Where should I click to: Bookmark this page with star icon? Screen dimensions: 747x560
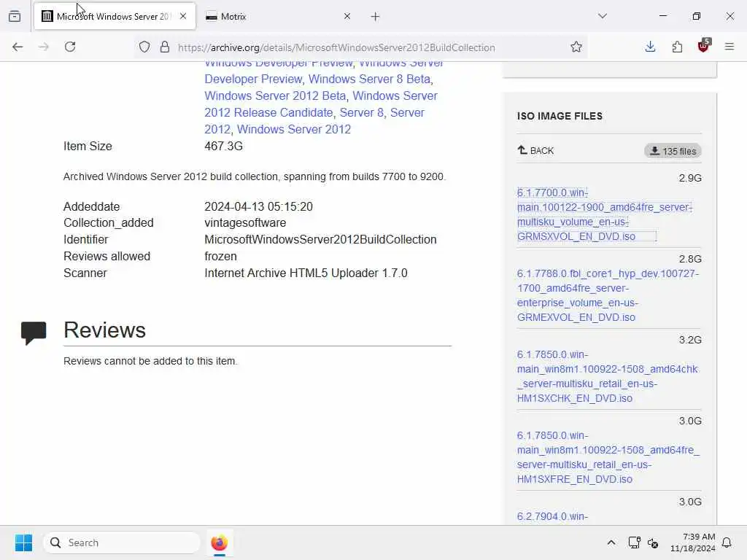pyautogui.click(x=576, y=47)
